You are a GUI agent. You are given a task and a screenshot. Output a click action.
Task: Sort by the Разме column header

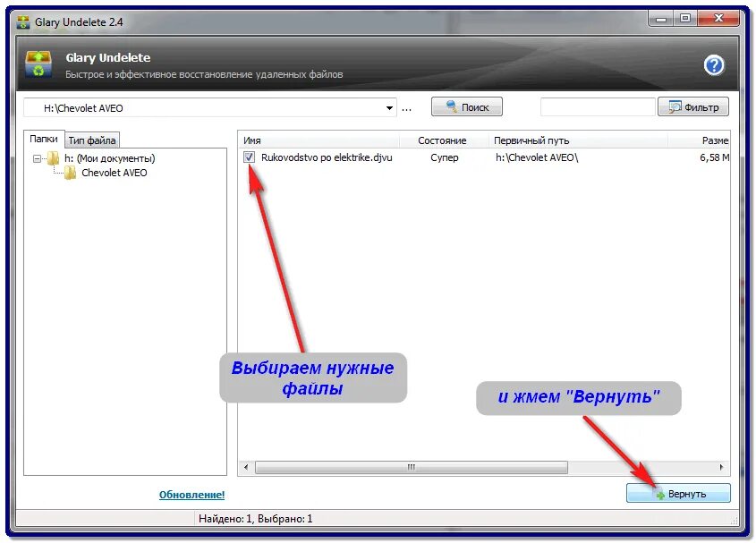point(699,140)
